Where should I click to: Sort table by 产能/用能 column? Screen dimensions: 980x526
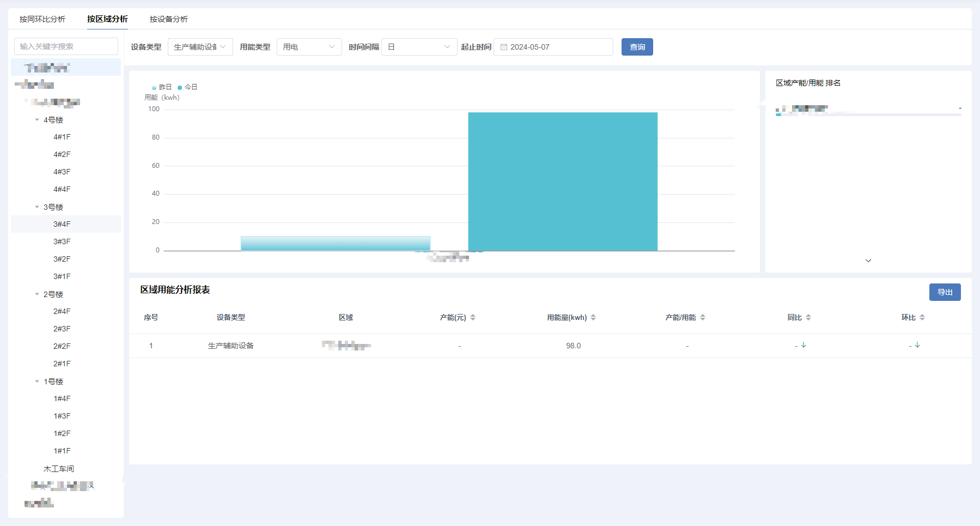coord(703,317)
